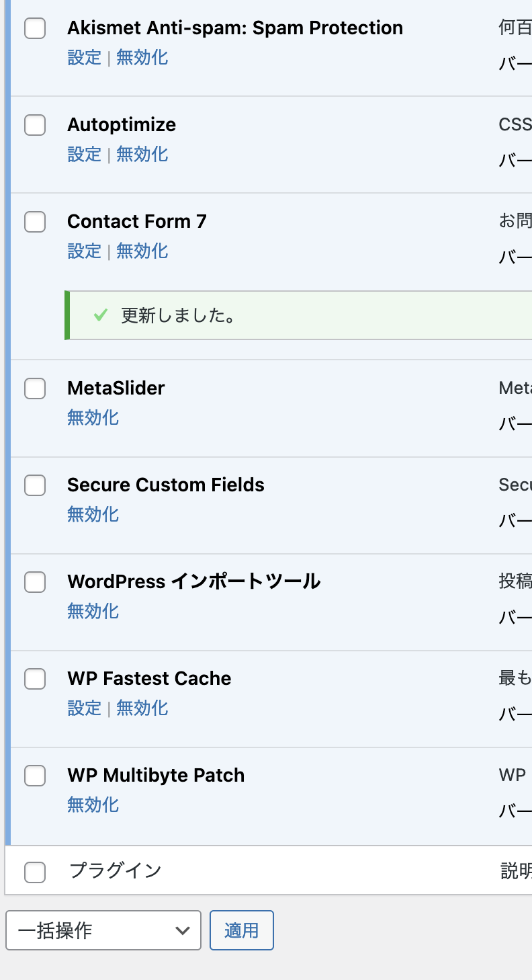Select the Secure Custom Fields checkbox
This screenshot has height=980, width=532.
point(35,485)
